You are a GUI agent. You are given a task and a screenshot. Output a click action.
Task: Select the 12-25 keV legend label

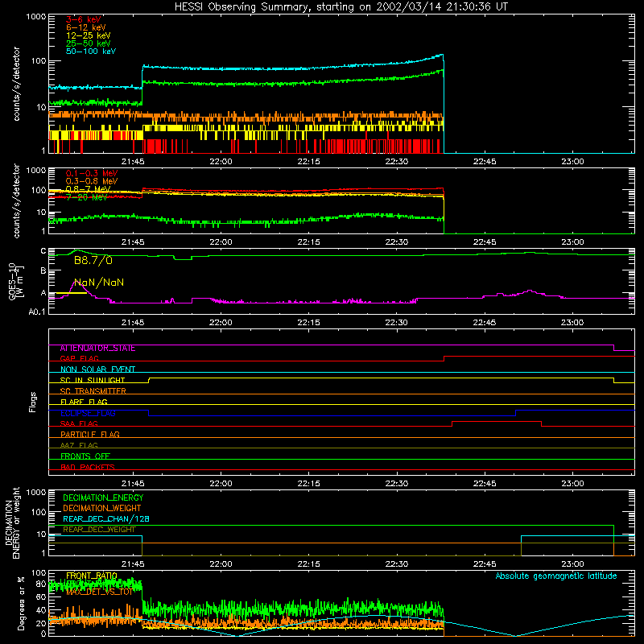89,35
